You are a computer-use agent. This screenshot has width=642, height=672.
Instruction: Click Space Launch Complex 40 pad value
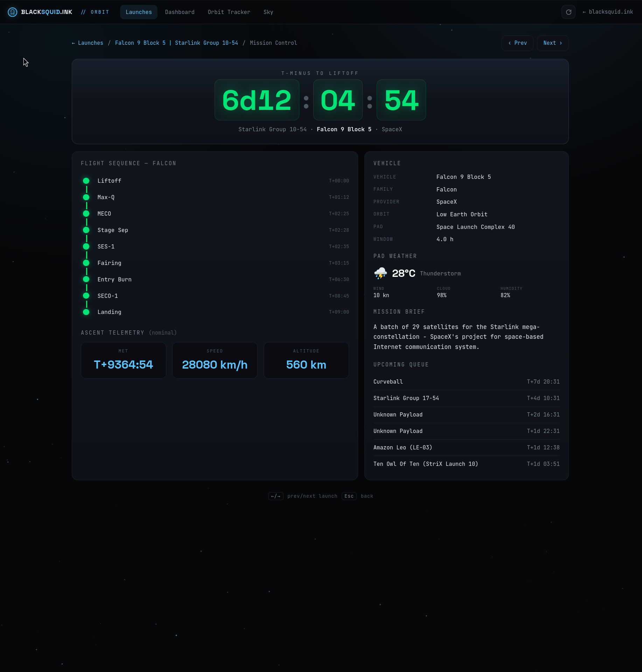pos(475,227)
